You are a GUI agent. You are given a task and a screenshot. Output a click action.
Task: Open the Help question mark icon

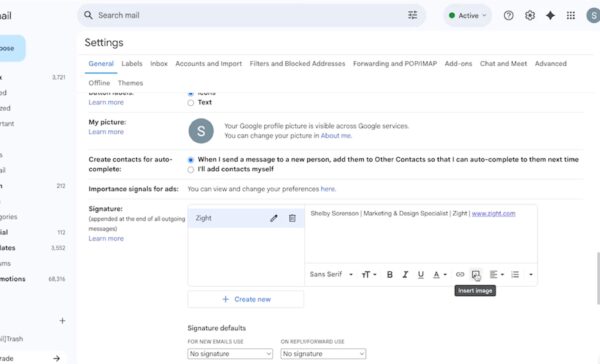point(509,16)
